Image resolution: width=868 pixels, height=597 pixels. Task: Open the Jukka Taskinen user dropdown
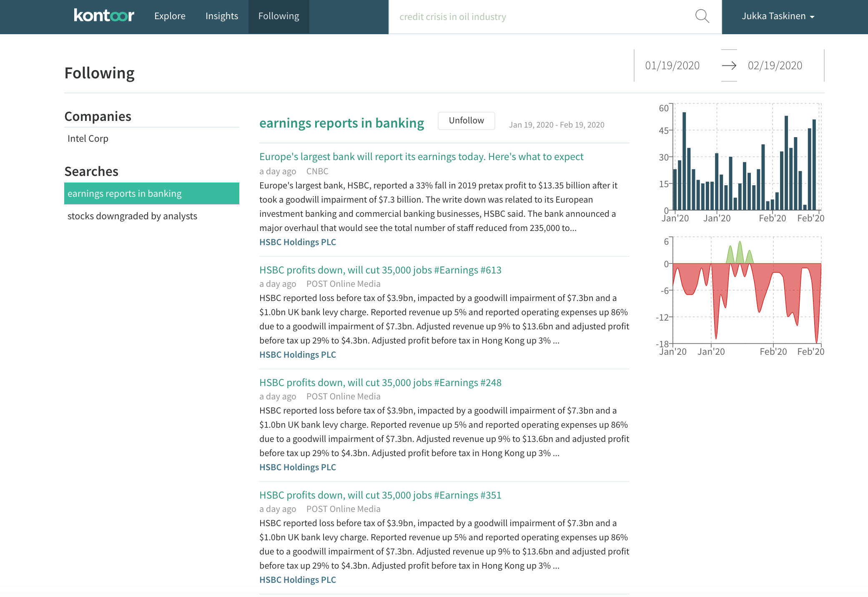pos(778,16)
